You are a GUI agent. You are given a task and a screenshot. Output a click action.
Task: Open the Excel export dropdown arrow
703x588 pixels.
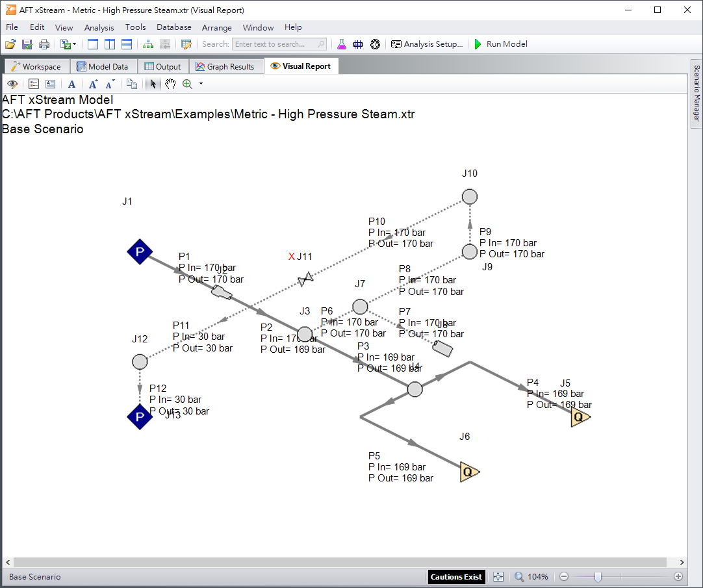coord(75,44)
